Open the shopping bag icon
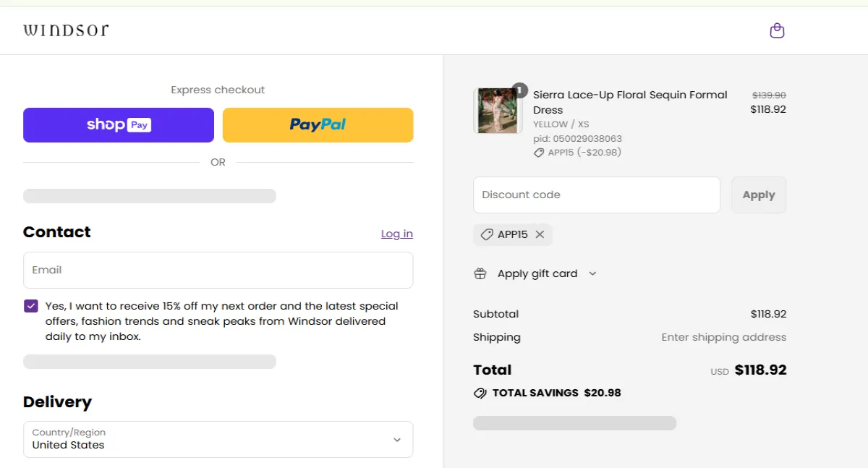This screenshot has width=868, height=468. tap(777, 30)
